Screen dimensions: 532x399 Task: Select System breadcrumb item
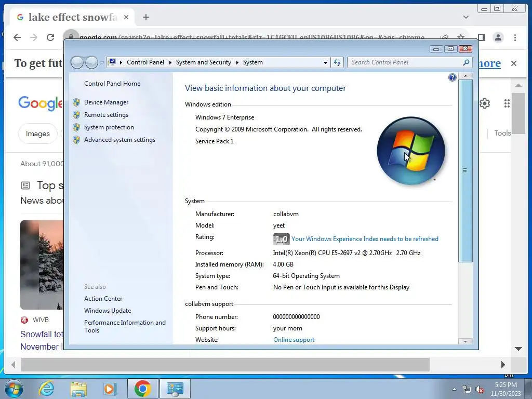(x=253, y=62)
